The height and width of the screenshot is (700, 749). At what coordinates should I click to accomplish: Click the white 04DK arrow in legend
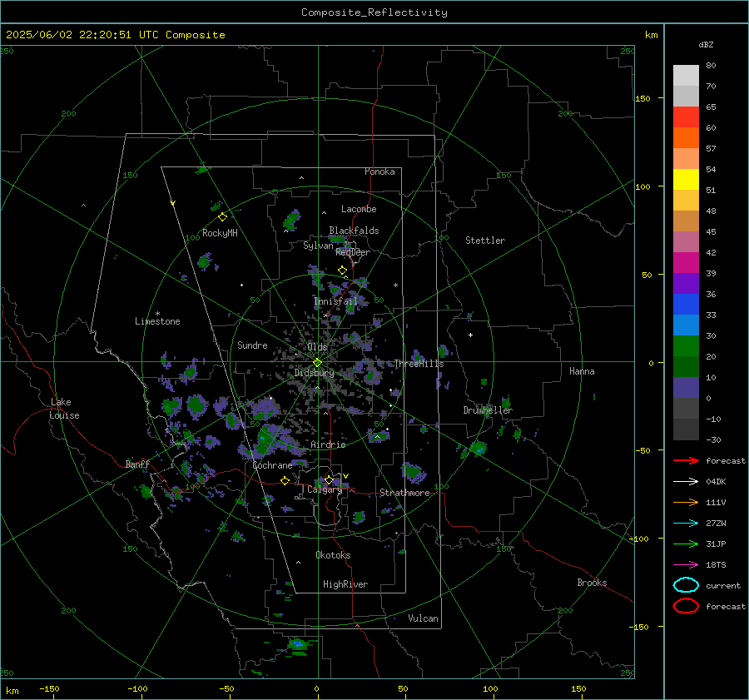(x=686, y=482)
